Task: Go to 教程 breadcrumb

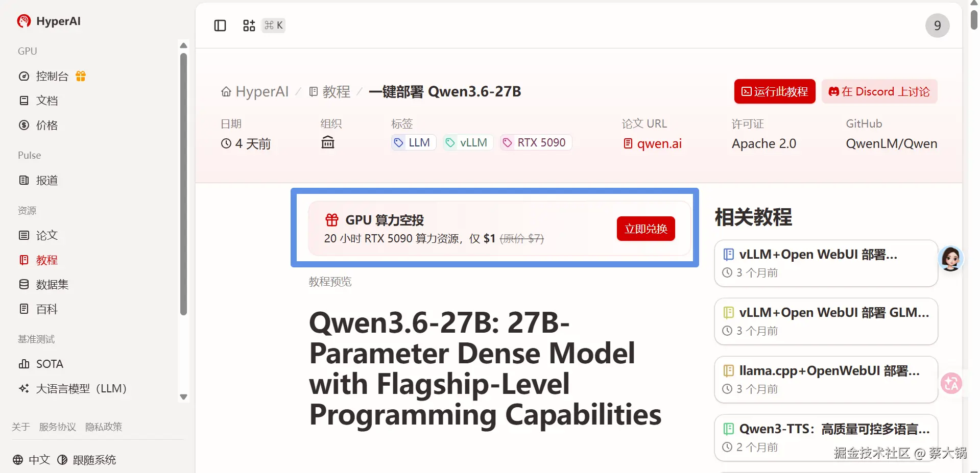Action: click(330, 92)
